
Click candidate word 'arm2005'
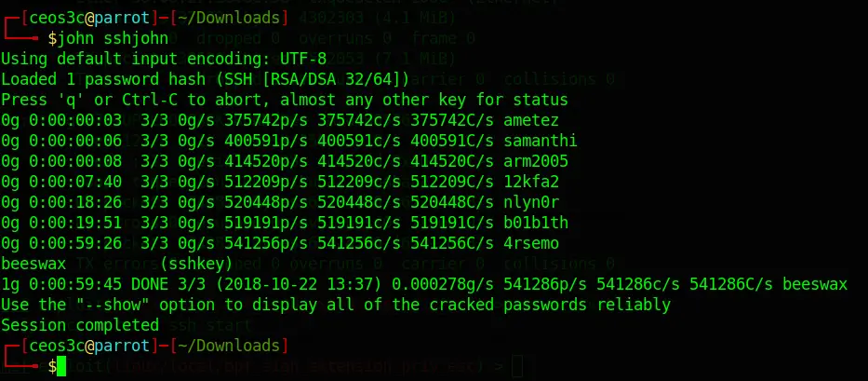tap(535, 161)
